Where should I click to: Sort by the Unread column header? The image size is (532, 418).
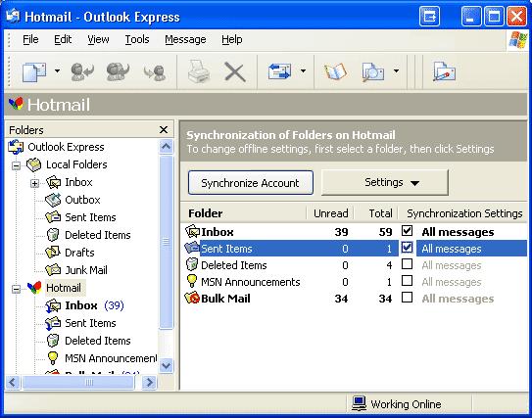(x=330, y=213)
